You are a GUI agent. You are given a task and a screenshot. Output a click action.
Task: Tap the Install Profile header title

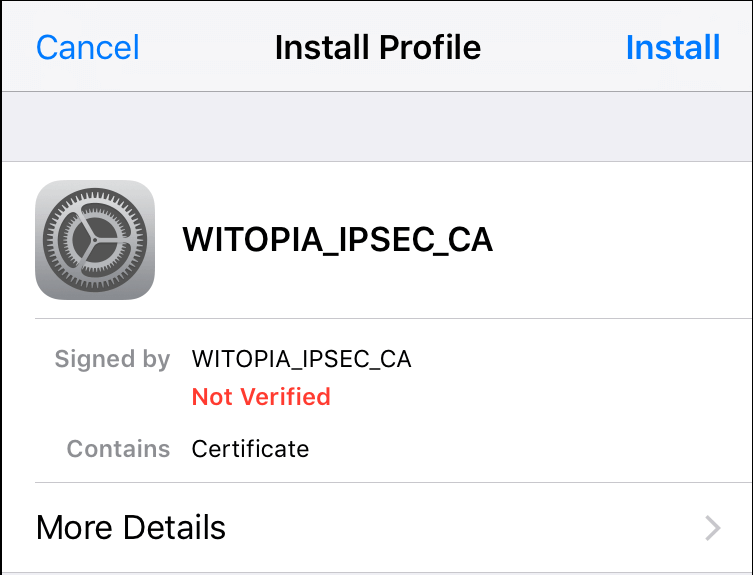[377, 48]
